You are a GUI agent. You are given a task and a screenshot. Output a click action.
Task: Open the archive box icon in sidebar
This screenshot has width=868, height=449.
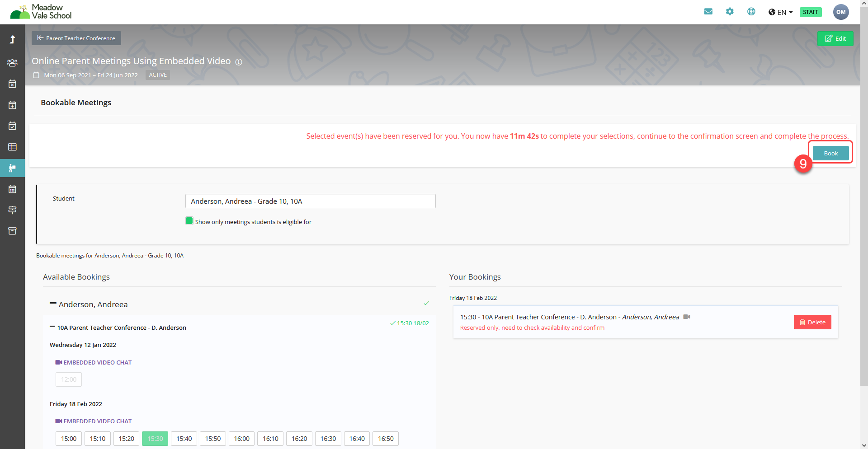12,231
